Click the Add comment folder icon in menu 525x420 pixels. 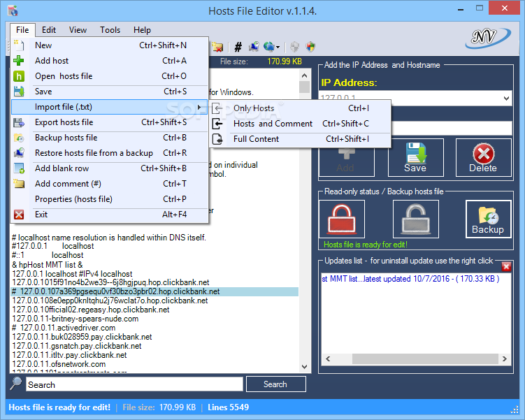point(19,184)
